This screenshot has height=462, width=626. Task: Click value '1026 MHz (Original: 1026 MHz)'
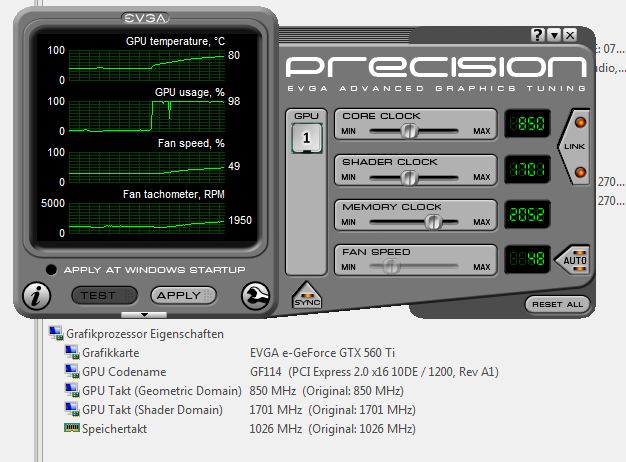click(333, 429)
